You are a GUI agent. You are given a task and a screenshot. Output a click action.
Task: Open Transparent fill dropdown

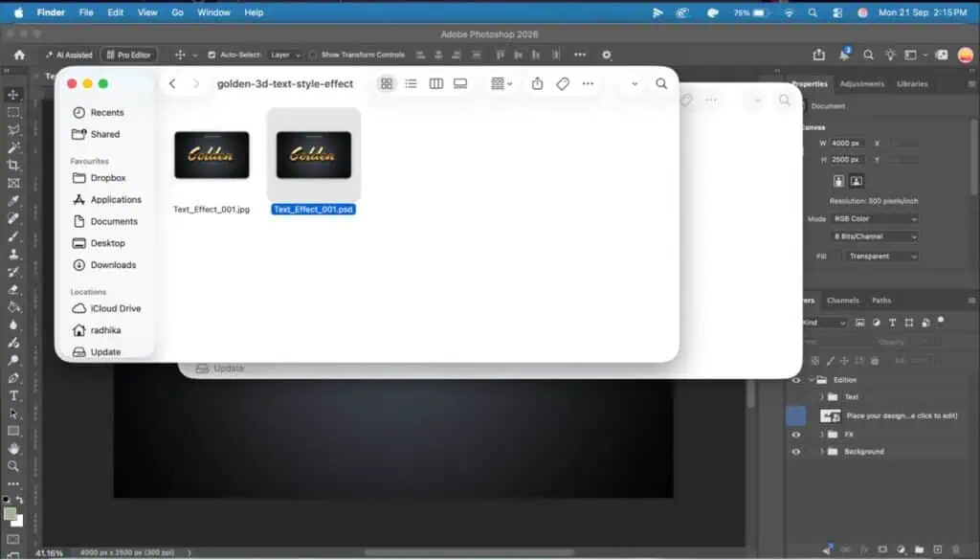coord(882,257)
